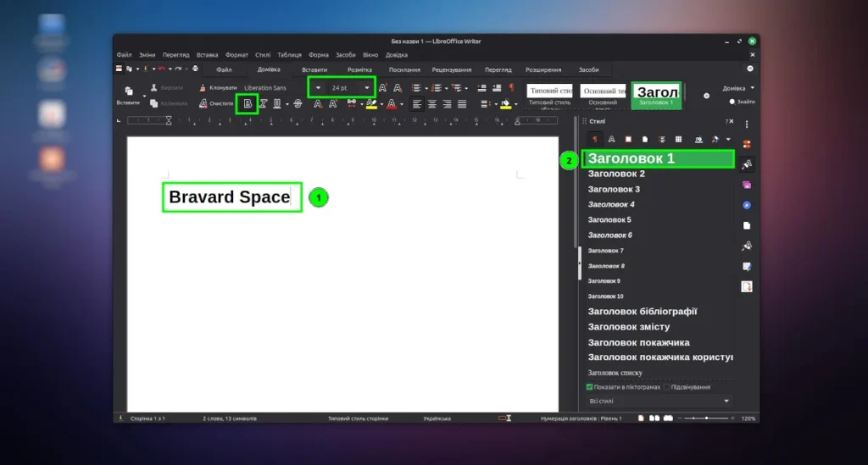Show character styles in Стилі panel
Image resolution: width=868 pixels, height=465 pixels.
click(611, 140)
